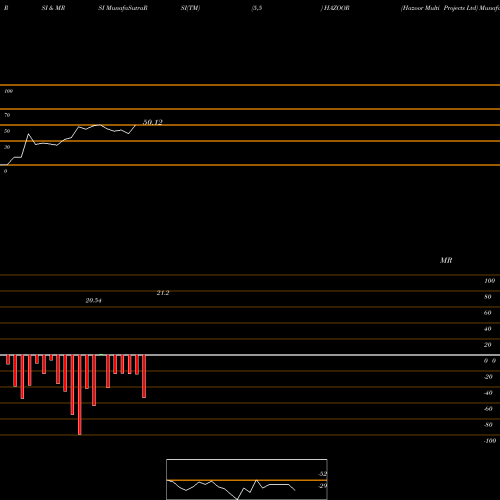Click the last red bar in the histogram

click(x=144, y=376)
